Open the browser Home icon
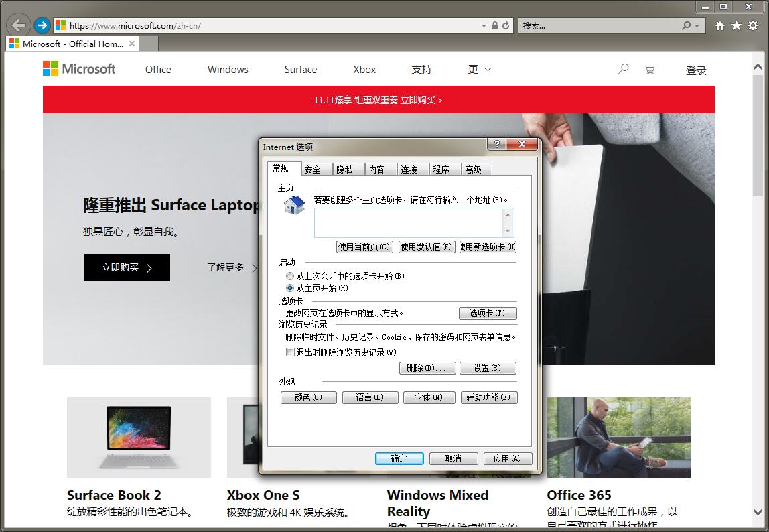Screen dimensions: 769x532 tap(720, 25)
